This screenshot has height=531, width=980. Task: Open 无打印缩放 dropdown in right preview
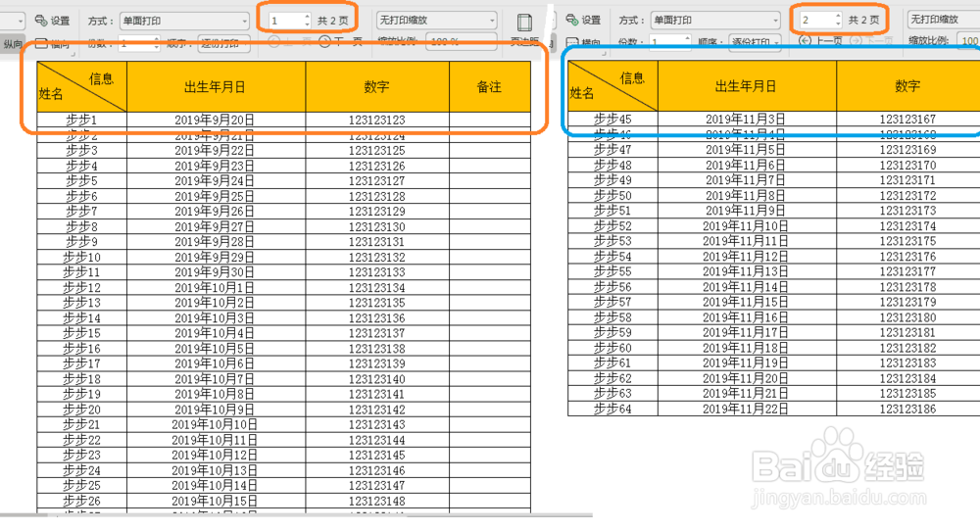944,20
